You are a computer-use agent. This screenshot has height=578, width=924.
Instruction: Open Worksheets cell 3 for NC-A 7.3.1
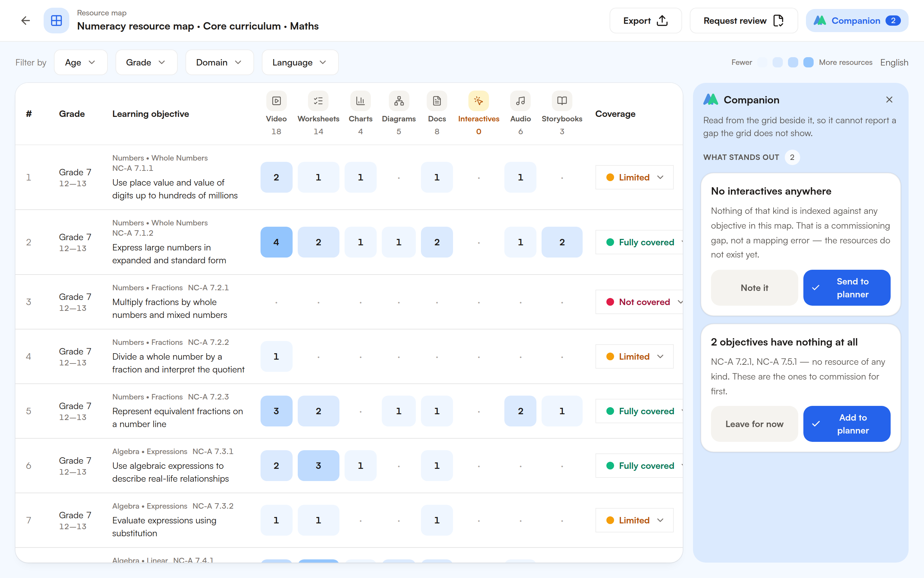[319, 466]
